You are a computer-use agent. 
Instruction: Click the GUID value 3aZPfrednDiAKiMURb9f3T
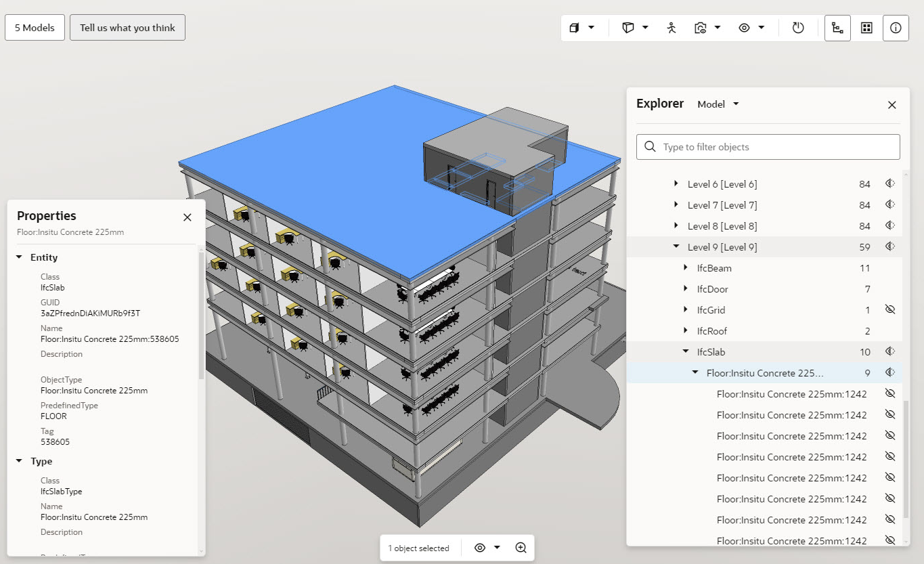pyautogui.click(x=90, y=313)
